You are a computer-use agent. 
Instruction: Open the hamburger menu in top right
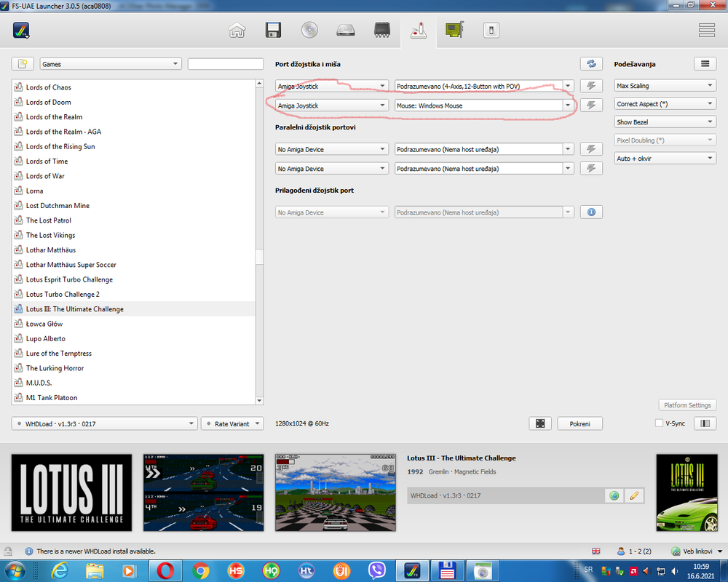[706, 31]
